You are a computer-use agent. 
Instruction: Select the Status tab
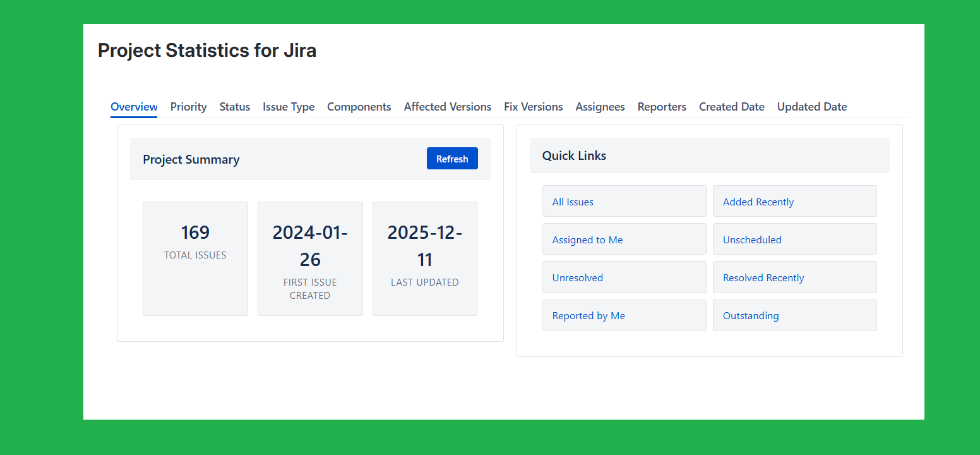[x=235, y=107]
